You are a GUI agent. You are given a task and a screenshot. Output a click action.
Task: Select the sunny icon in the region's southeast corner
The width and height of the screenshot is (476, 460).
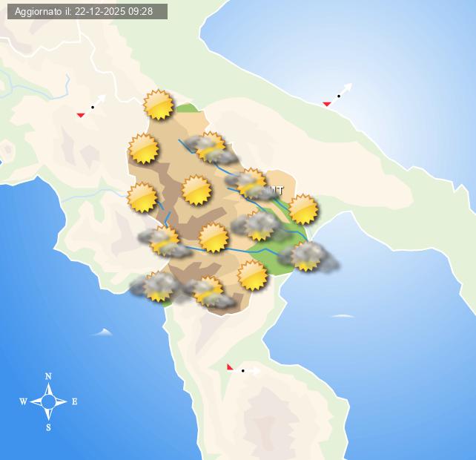(252, 275)
